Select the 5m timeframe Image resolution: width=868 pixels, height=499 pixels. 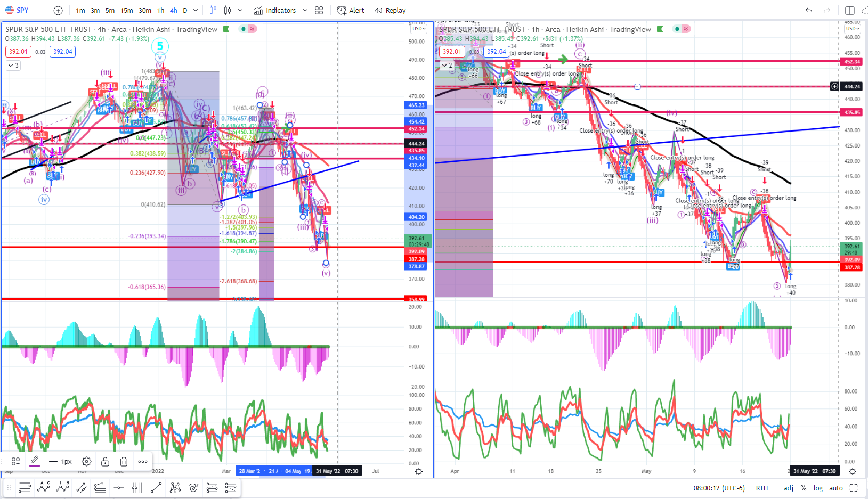pyautogui.click(x=110, y=11)
